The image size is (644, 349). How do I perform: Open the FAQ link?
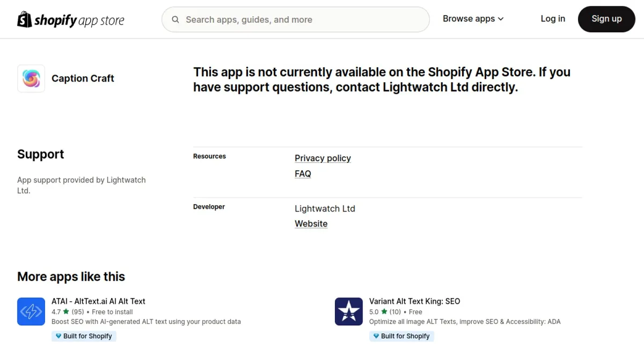tap(303, 174)
